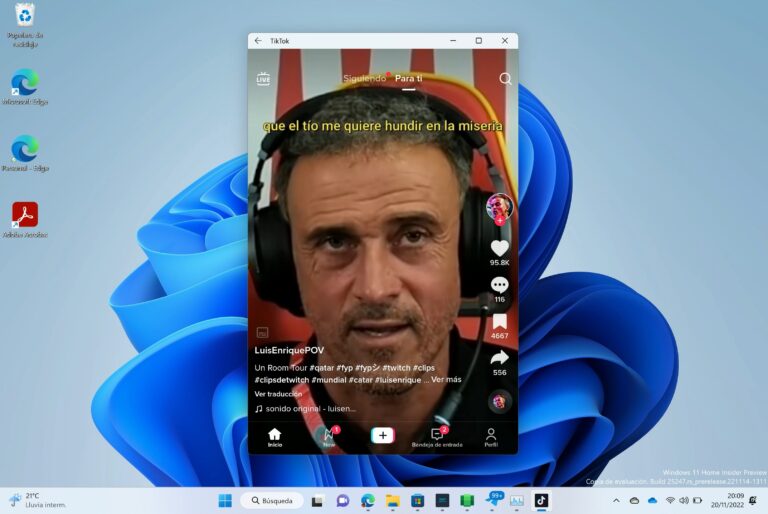Select the Para ti feed tab
This screenshot has height=514, width=768.
408,78
